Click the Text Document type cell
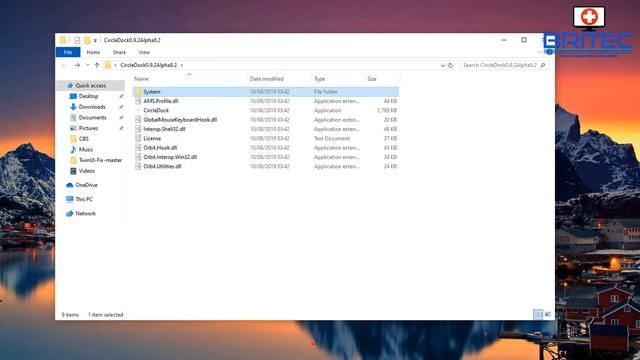The width and height of the screenshot is (640, 360). pyautogui.click(x=331, y=138)
